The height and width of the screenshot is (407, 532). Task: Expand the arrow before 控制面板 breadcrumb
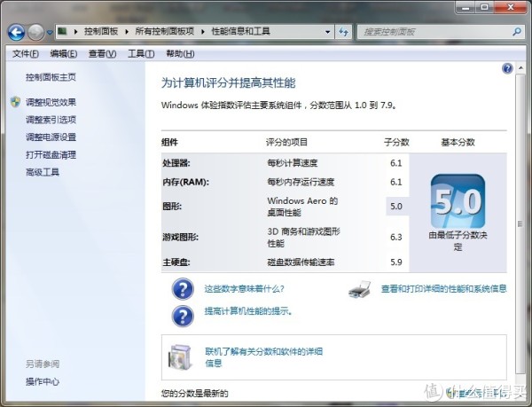pyautogui.click(x=75, y=32)
